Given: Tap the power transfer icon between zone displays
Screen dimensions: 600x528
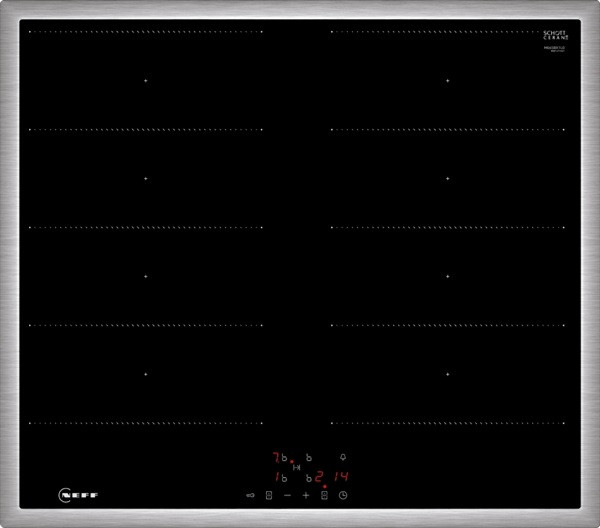Looking at the screenshot, I should tap(295, 466).
